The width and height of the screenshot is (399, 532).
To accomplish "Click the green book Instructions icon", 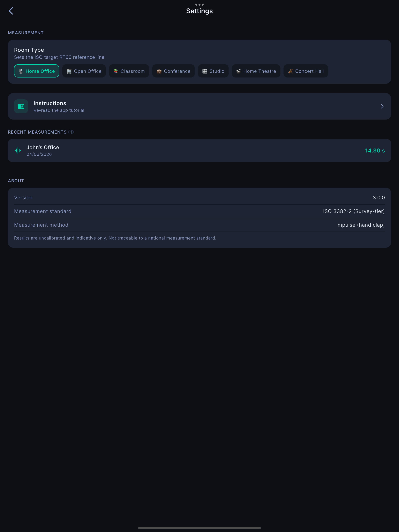I will pos(21,106).
